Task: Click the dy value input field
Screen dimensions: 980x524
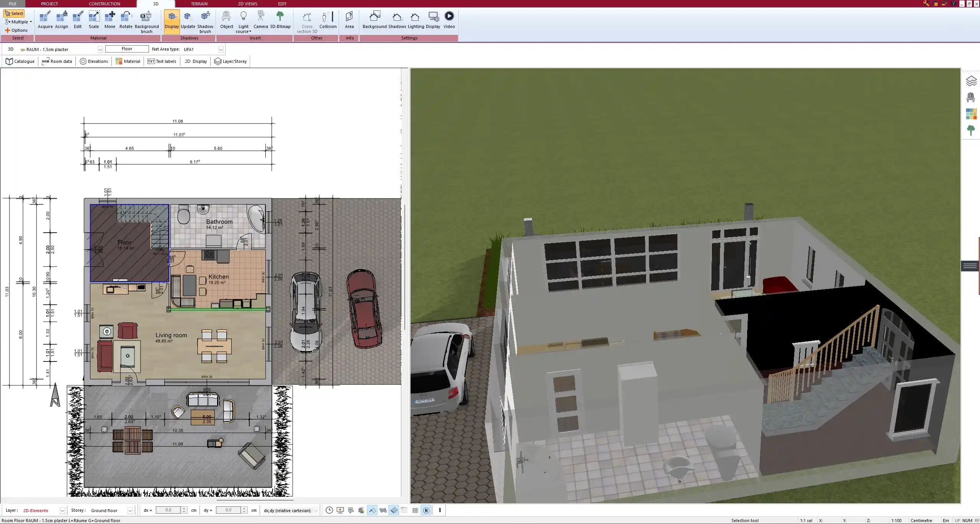Action: point(229,510)
